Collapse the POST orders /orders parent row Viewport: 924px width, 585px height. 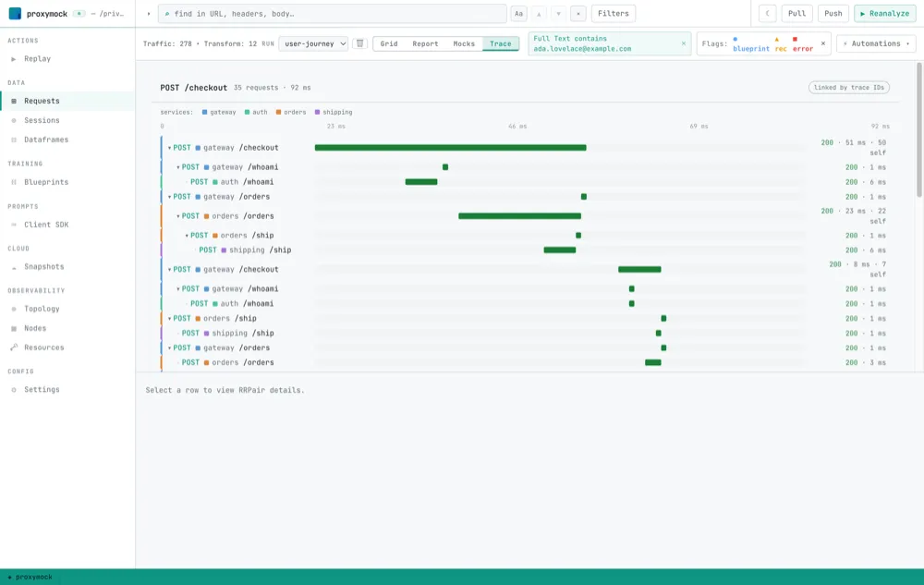(x=178, y=216)
